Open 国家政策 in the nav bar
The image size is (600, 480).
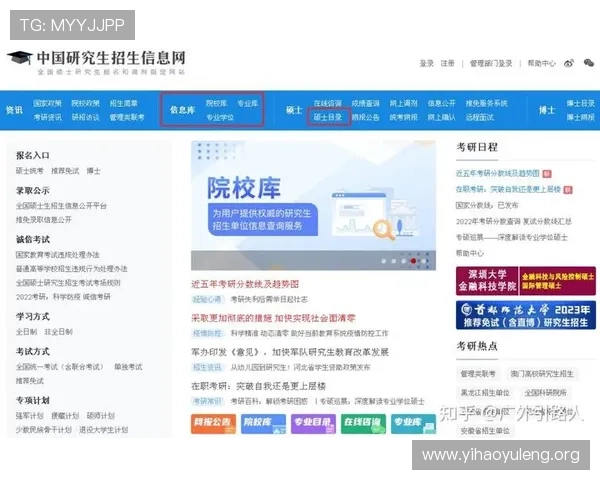pyautogui.click(x=47, y=103)
